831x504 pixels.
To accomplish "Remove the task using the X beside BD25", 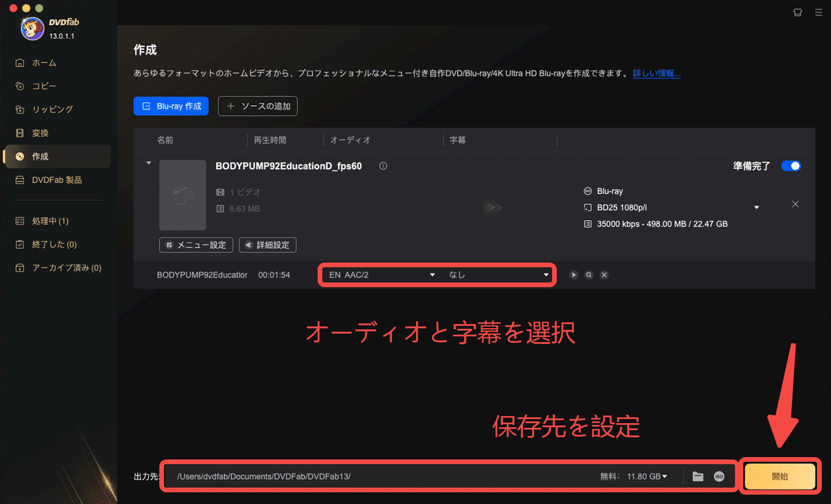I will tap(795, 204).
